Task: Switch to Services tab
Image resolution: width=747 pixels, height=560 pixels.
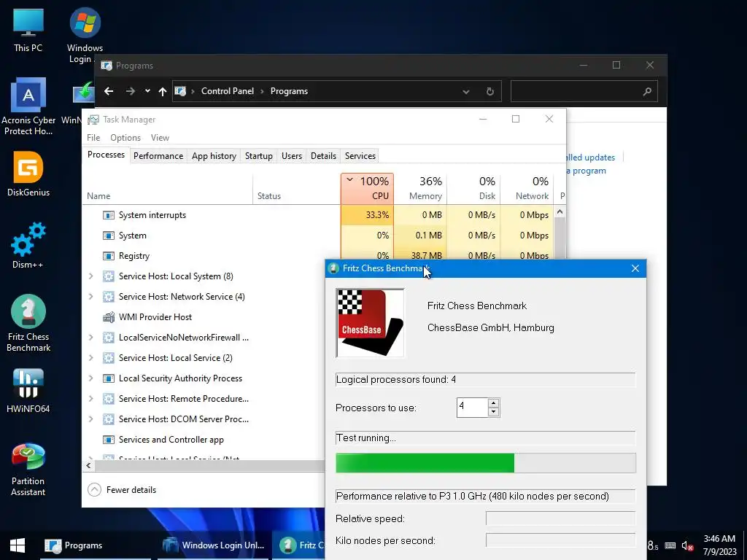Action: (360, 156)
